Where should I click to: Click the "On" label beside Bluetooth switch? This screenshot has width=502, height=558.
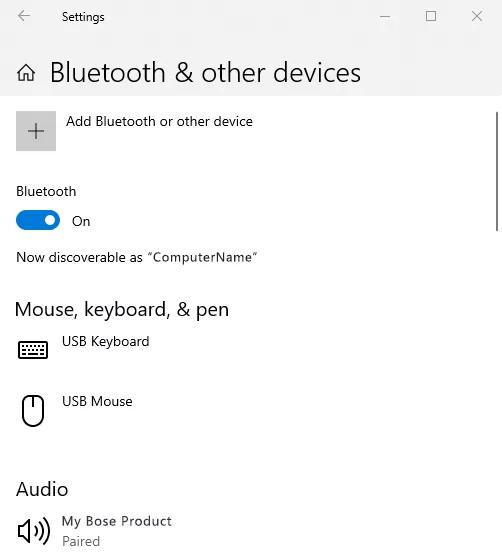coord(81,221)
